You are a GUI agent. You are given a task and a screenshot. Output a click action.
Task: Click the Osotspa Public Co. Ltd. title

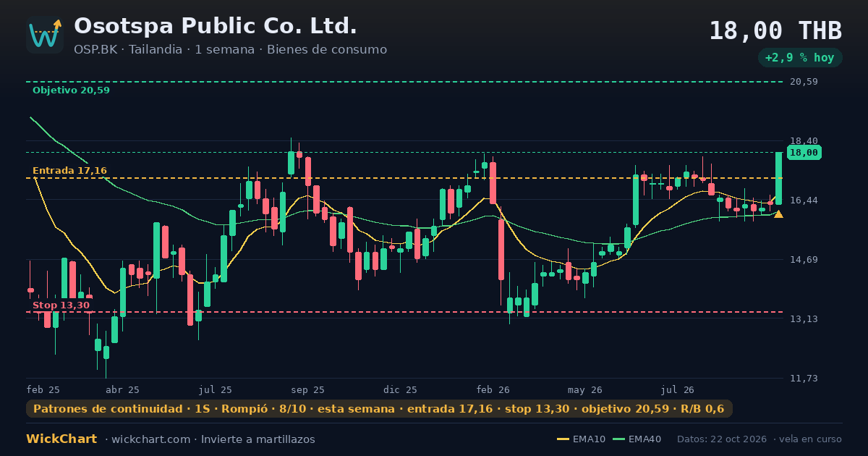tap(216, 26)
